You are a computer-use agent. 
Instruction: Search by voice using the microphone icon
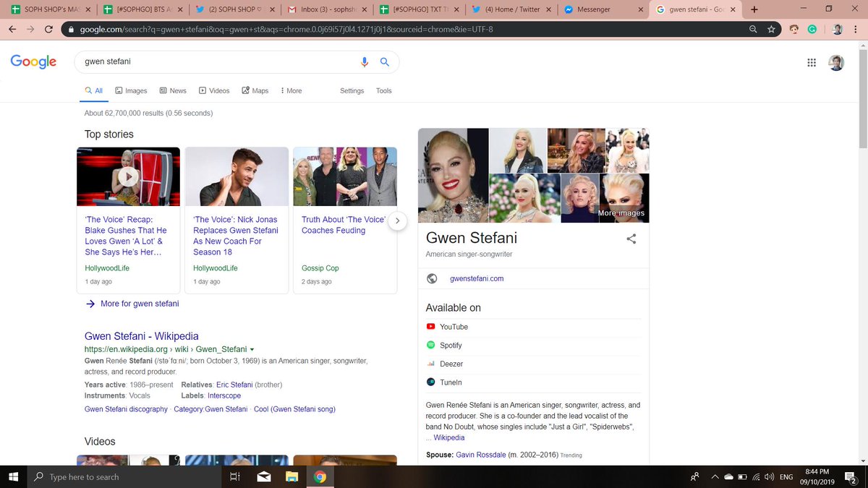click(x=365, y=62)
